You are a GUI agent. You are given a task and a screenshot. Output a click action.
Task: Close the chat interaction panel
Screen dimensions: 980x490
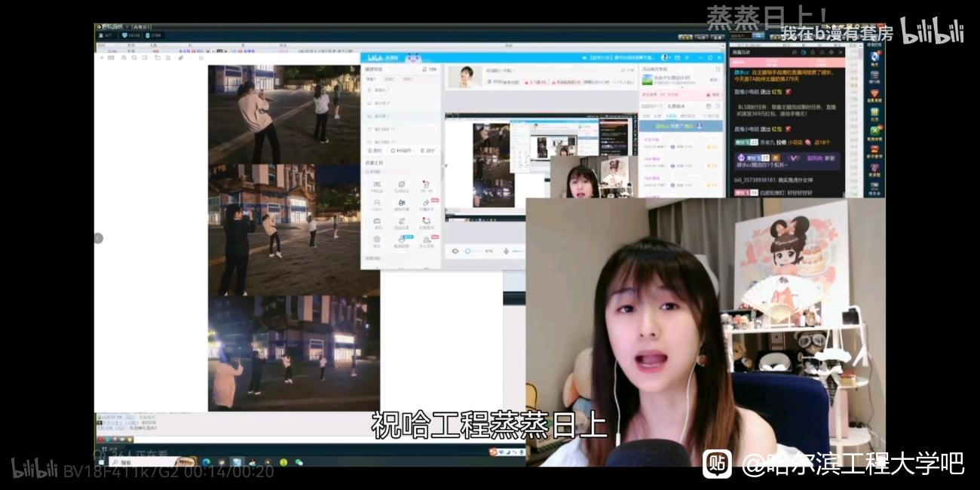coord(841,53)
